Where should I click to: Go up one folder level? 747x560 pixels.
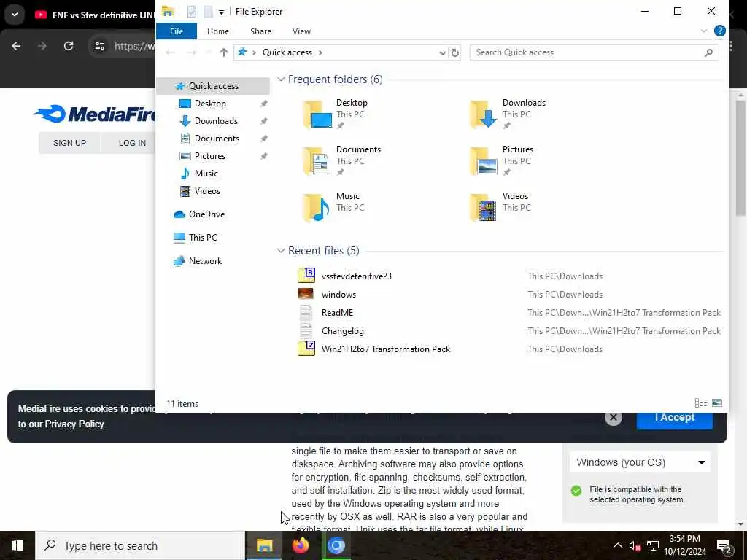[x=223, y=52]
